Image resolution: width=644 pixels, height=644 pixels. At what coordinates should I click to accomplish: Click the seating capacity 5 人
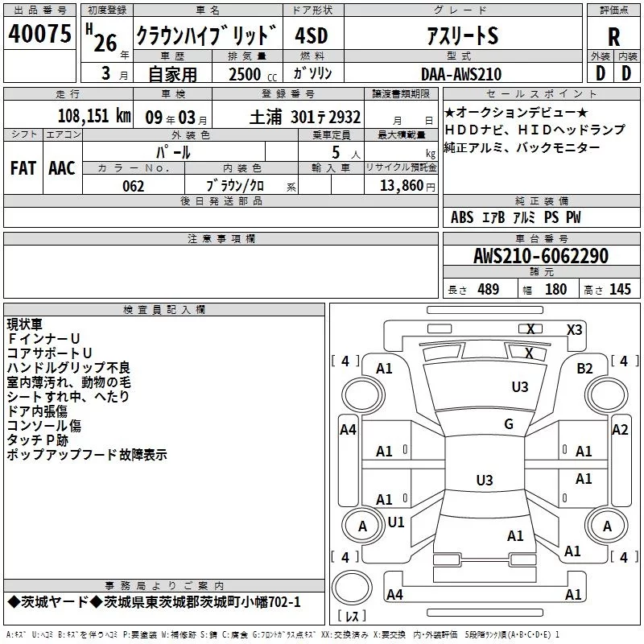pos(346,153)
